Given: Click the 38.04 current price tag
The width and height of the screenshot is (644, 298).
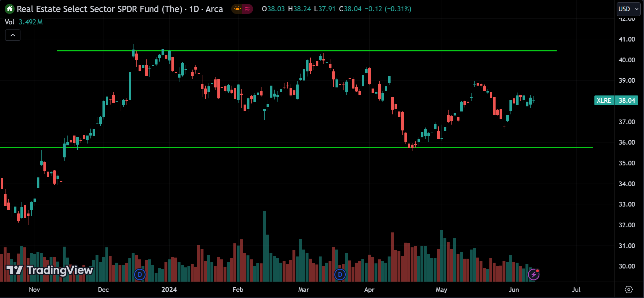Looking at the screenshot, I should pyautogui.click(x=626, y=100).
